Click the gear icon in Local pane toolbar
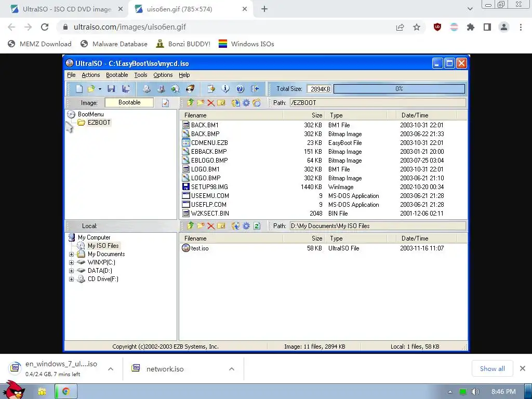The width and height of the screenshot is (532, 399). 246,225
